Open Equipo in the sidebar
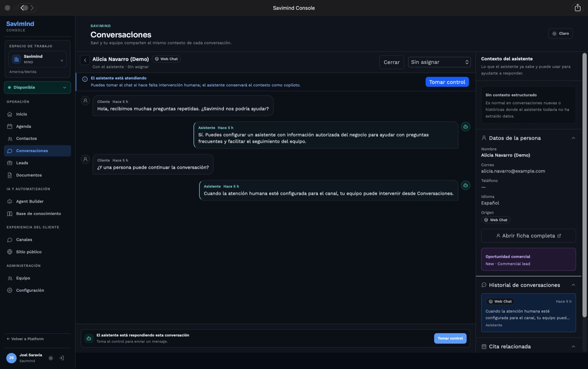 pos(37,278)
